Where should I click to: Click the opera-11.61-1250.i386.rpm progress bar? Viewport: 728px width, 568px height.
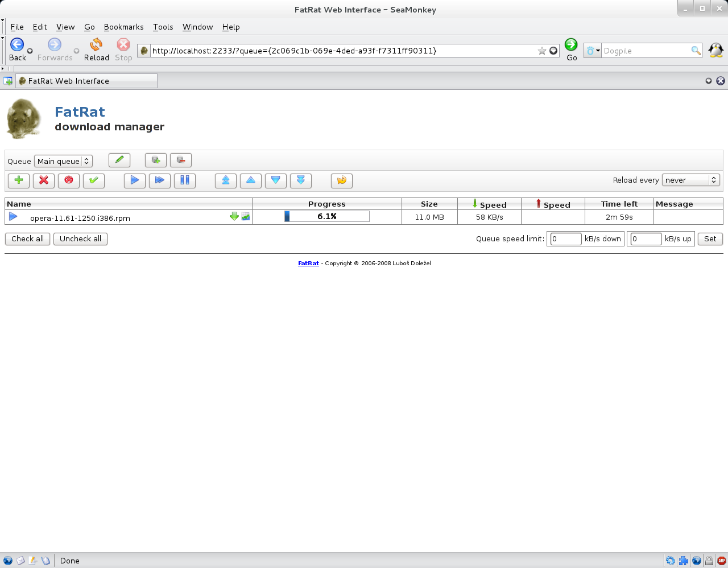click(327, 216)
